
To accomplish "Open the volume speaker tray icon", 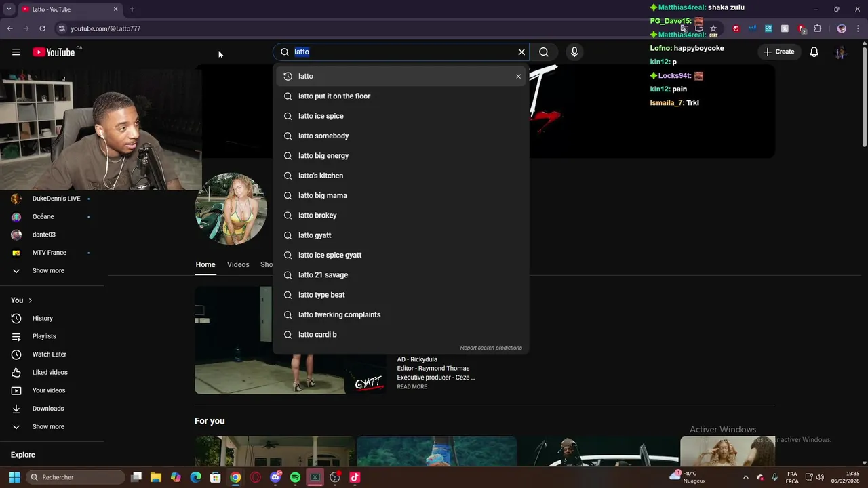I will [820, 477].
